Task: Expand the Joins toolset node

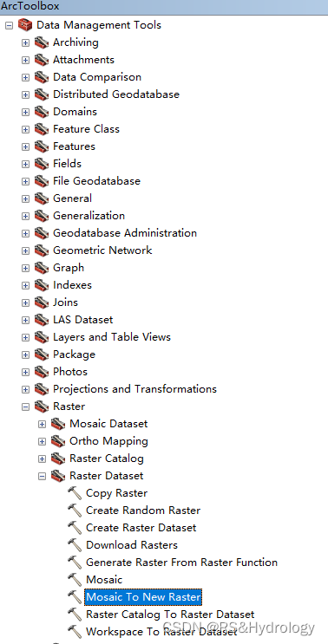Action: point(25,302)
